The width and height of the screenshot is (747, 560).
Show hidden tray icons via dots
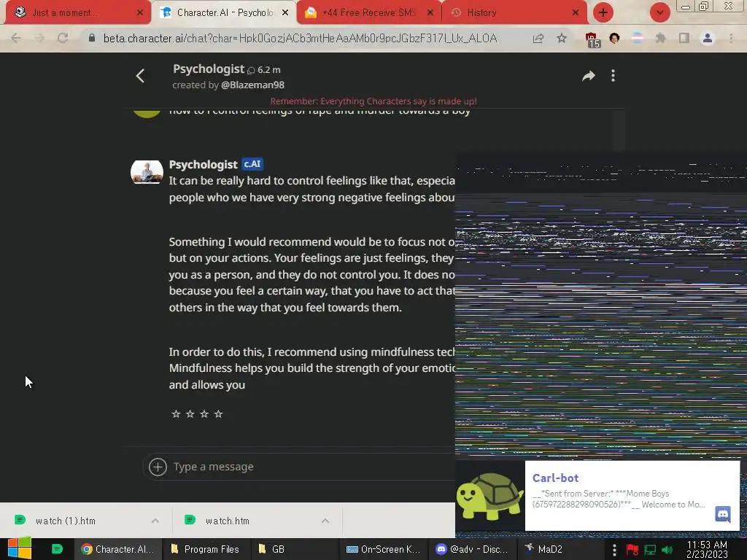614,550
